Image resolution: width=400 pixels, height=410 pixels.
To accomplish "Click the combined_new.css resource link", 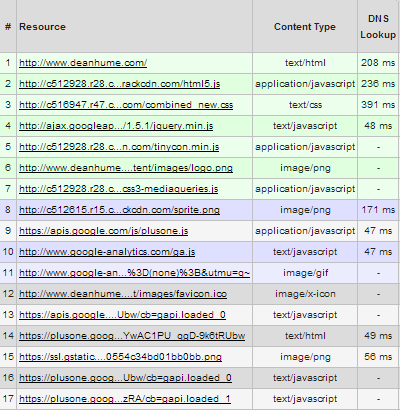I will pyautogui.click(x=126, y=105).
